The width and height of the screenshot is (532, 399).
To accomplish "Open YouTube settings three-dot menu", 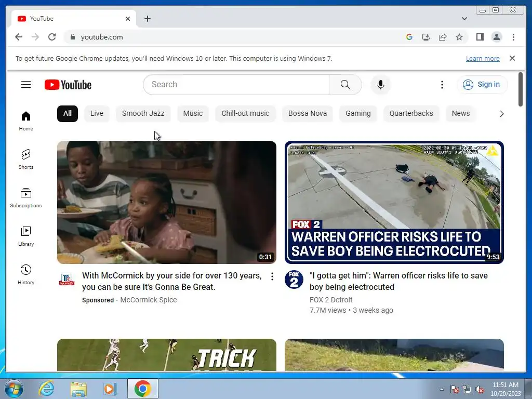I will tap(442, 85).
